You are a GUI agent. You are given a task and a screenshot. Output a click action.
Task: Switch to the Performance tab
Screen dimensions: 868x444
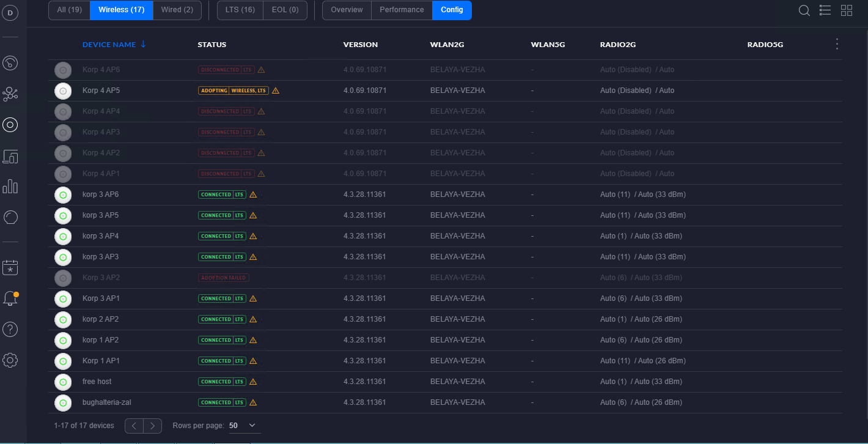pos(402,10)
